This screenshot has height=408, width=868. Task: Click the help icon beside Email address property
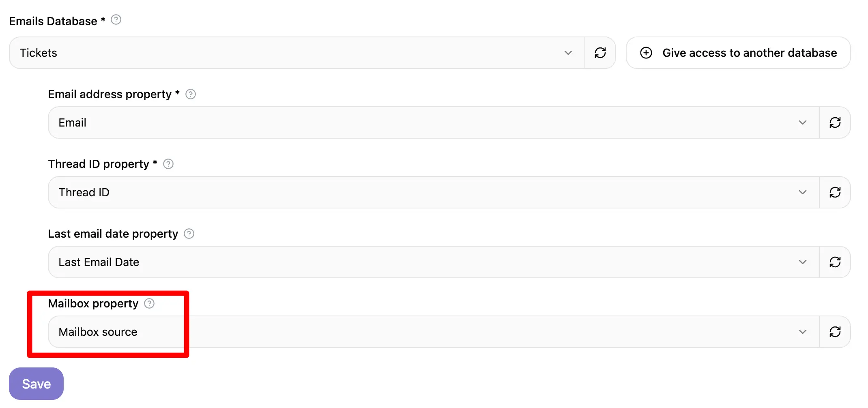(191, 94)
